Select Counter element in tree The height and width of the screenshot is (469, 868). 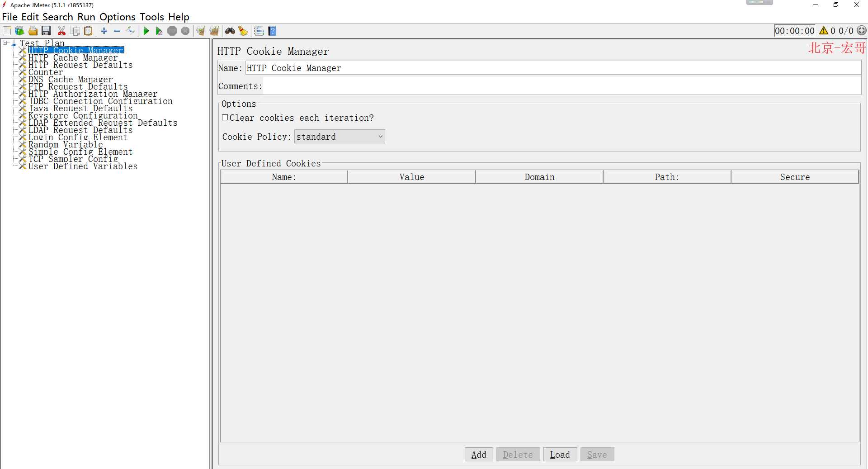[46, 72]
